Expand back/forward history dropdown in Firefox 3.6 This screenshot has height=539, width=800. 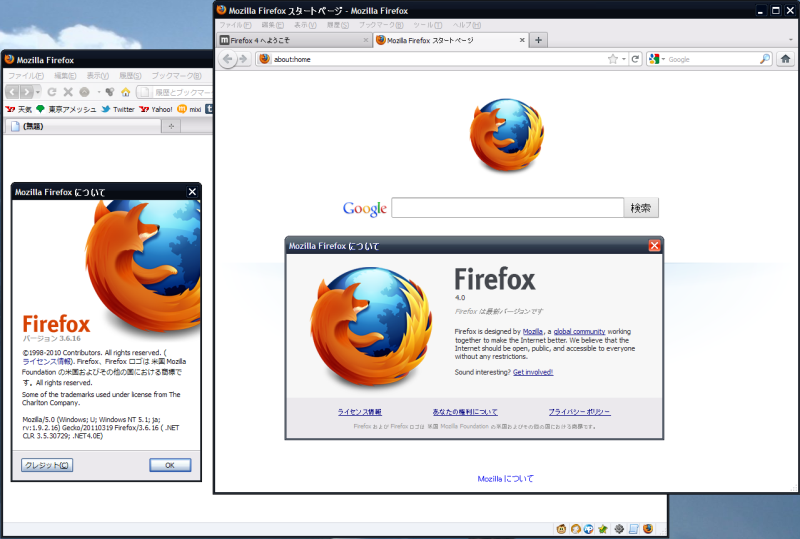[38, 92]
